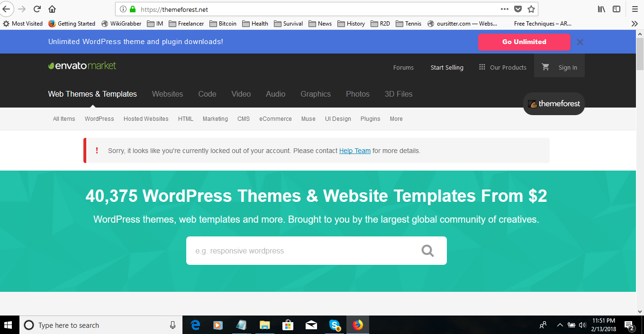Click the Envato Market logo
The height and width of the screenshot is (334, 644).
coord(82,66)
